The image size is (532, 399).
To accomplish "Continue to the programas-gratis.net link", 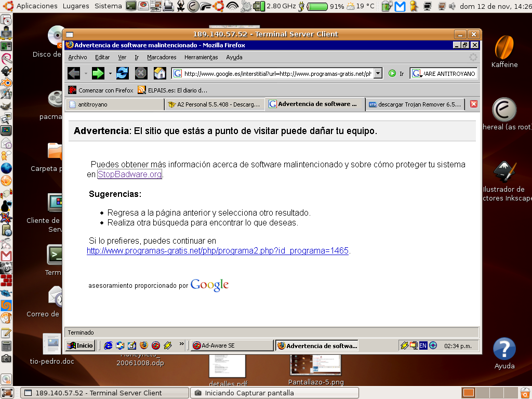I will click(x=218, y=251).
